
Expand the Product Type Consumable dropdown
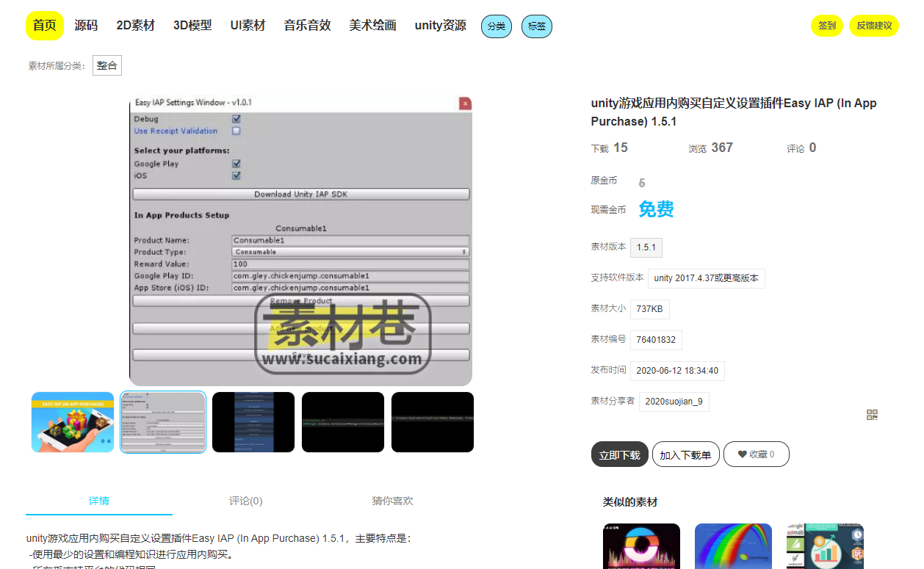point(350,252)
